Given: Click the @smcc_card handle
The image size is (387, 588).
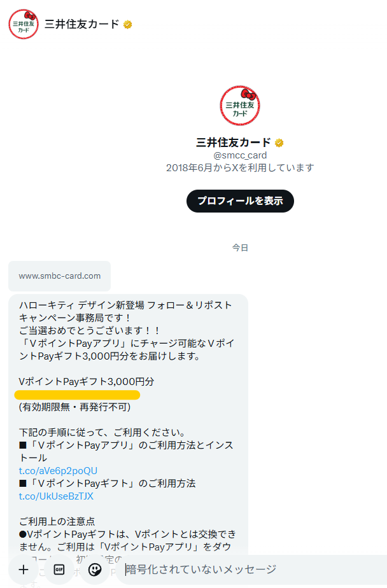Looking at the screenshot, I should pyautogui.click(x=240, y=155).
